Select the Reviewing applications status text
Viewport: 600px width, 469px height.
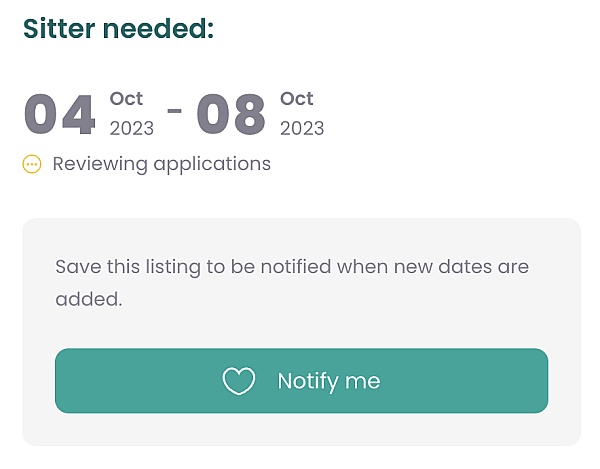click(161, 164)
